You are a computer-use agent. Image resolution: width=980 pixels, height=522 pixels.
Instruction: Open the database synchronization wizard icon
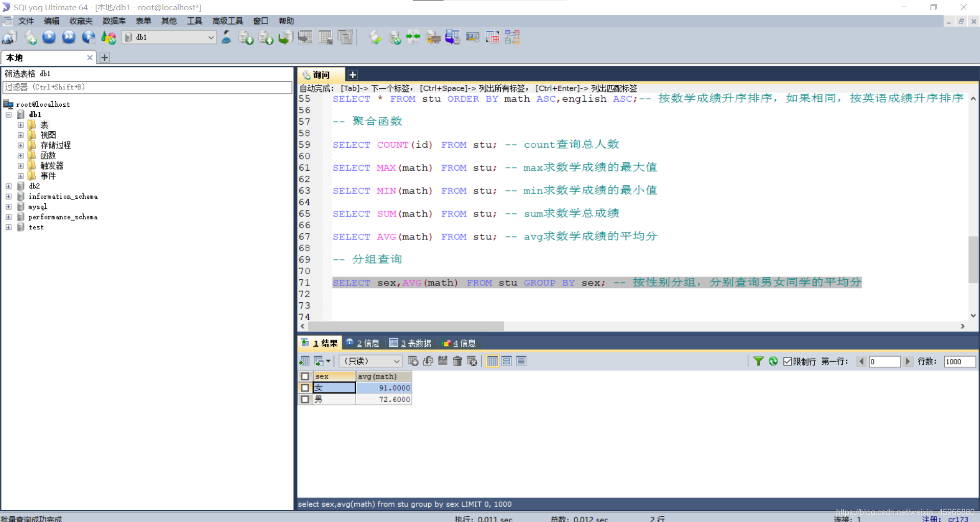[x=395, y=37]
